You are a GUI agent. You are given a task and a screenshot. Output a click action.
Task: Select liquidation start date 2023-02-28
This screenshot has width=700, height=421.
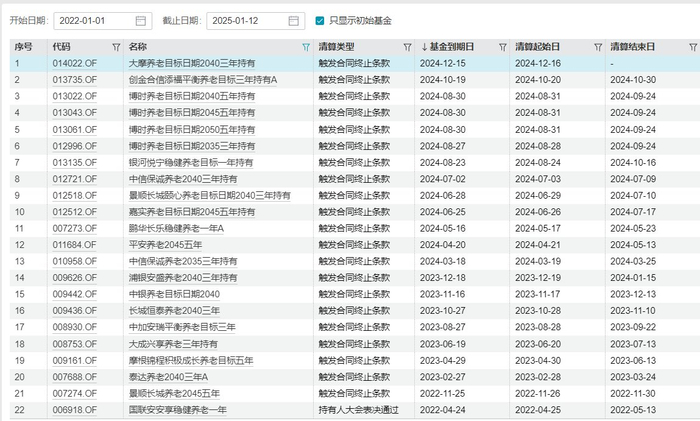(x=538, y=377)
